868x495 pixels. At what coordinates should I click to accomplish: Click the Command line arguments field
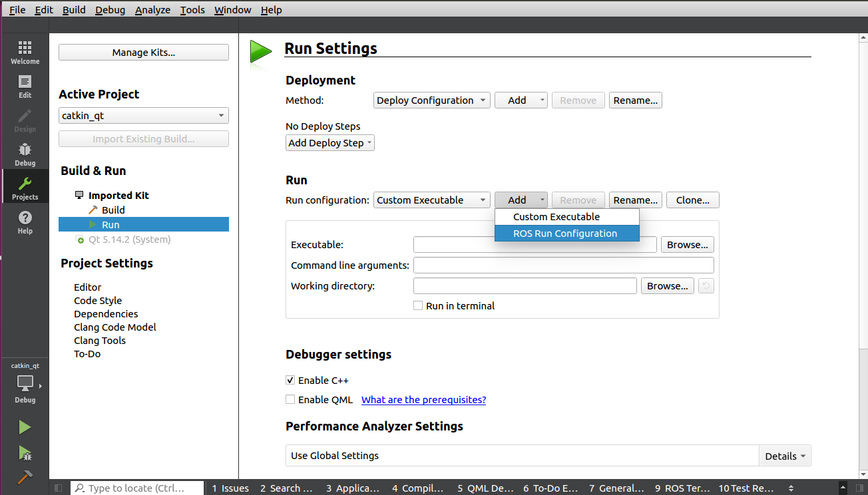[x=564, y=265]
